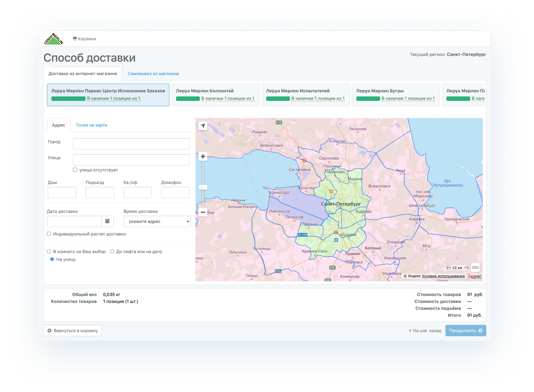Screen dimensions: 534x392
Task: Focus the Кв./оф input field
Action: click(x=137, y=192)
